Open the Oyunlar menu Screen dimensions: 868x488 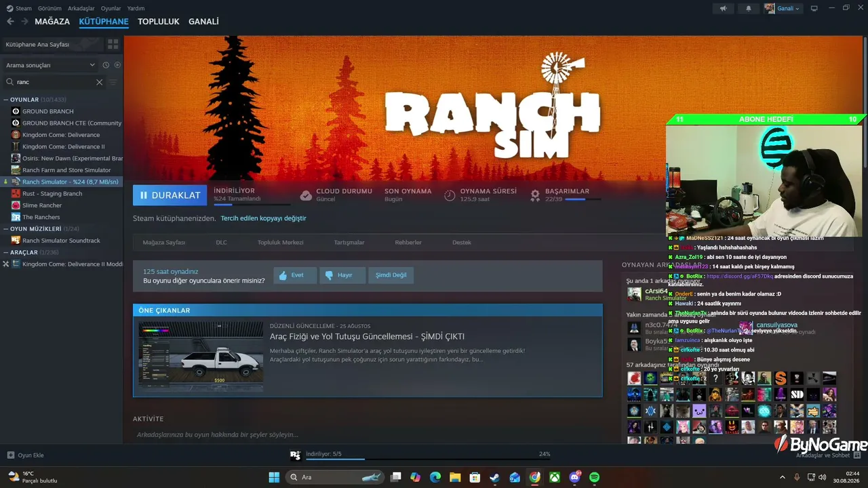(111, 8)
